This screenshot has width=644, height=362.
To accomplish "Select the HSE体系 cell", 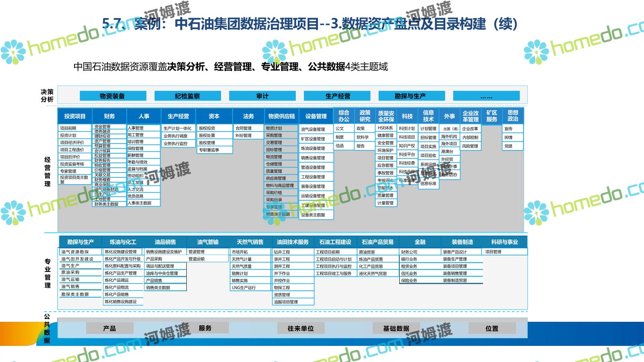I will (386, 128).
